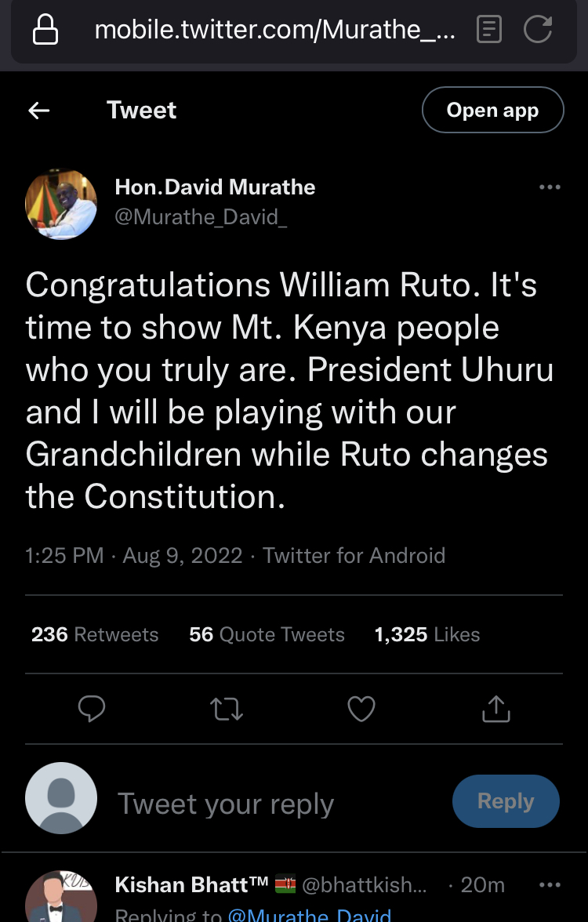Tap the back arrow icon

click(x=39, y=111)
